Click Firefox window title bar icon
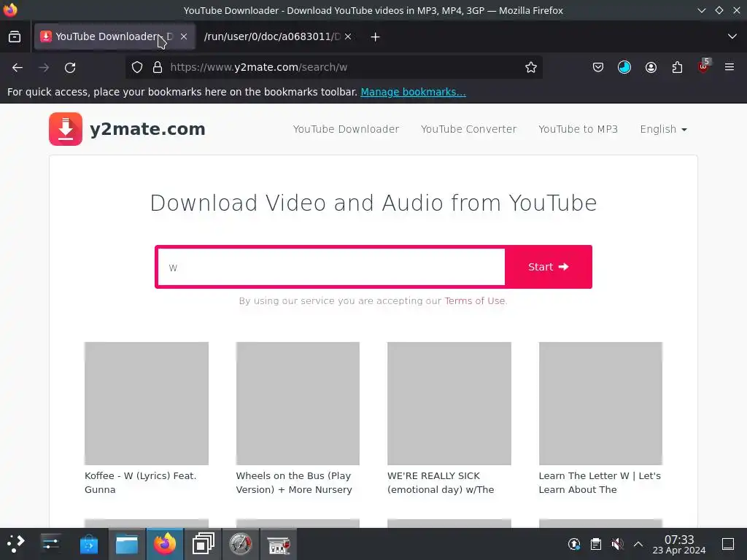Image resolution: width=747 pixels, height=560 pixels. (10, 10)
